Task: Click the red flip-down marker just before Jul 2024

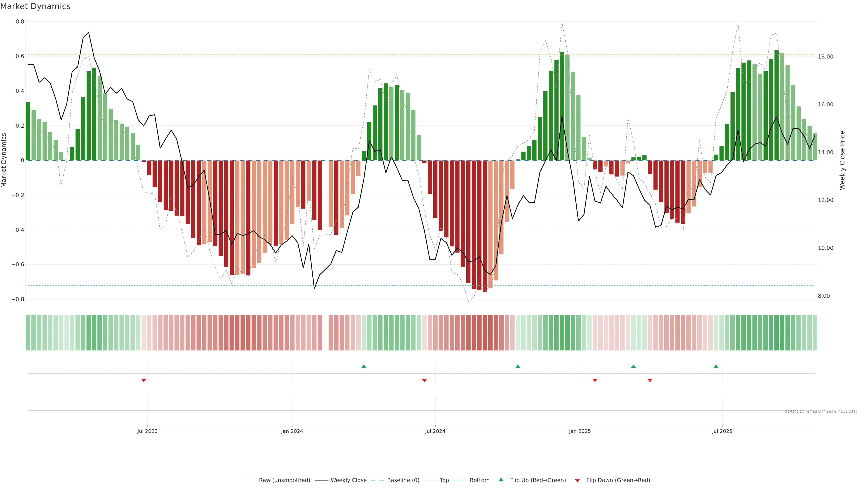Action: [x=424, y=380]
